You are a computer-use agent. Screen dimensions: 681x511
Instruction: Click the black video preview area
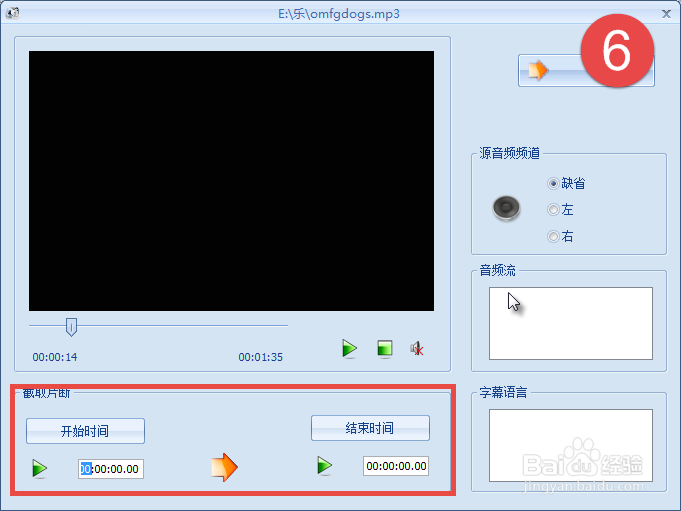(x=231, y=181)
